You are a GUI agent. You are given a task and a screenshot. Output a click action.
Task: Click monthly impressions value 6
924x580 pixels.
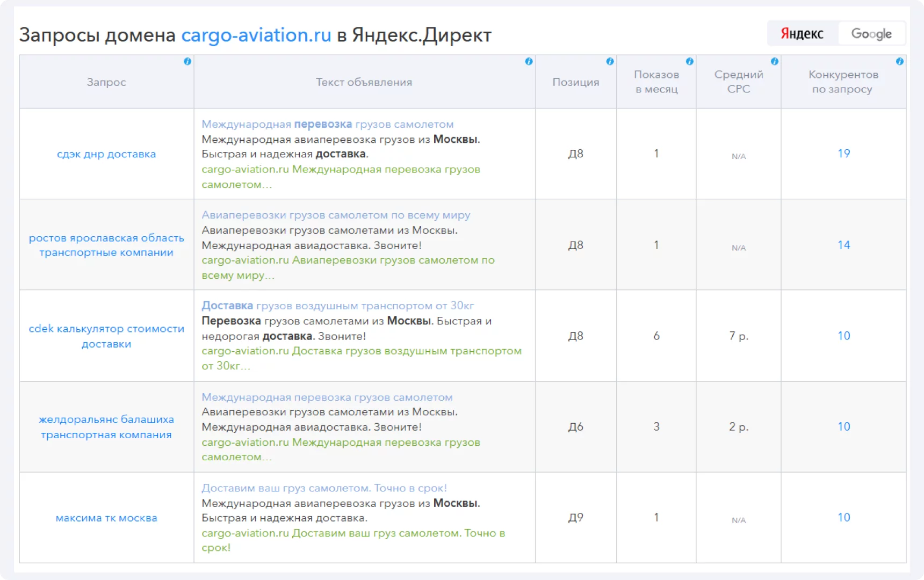pyautogui.click(x=656, y=336)
